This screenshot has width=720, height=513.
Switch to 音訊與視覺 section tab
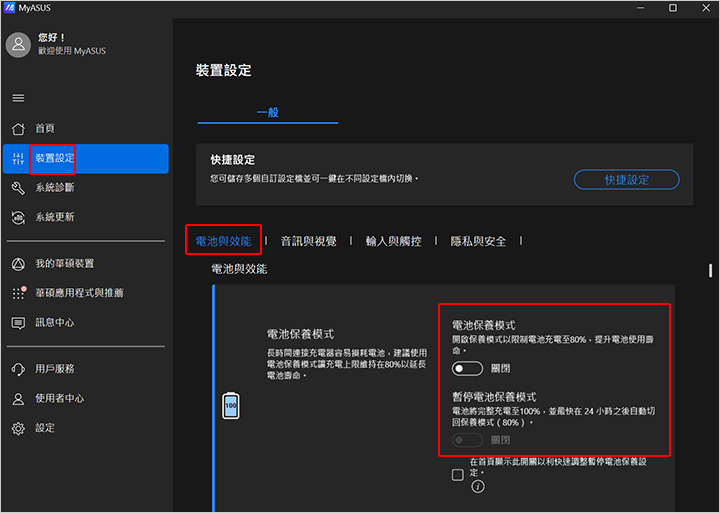point(309,241)
